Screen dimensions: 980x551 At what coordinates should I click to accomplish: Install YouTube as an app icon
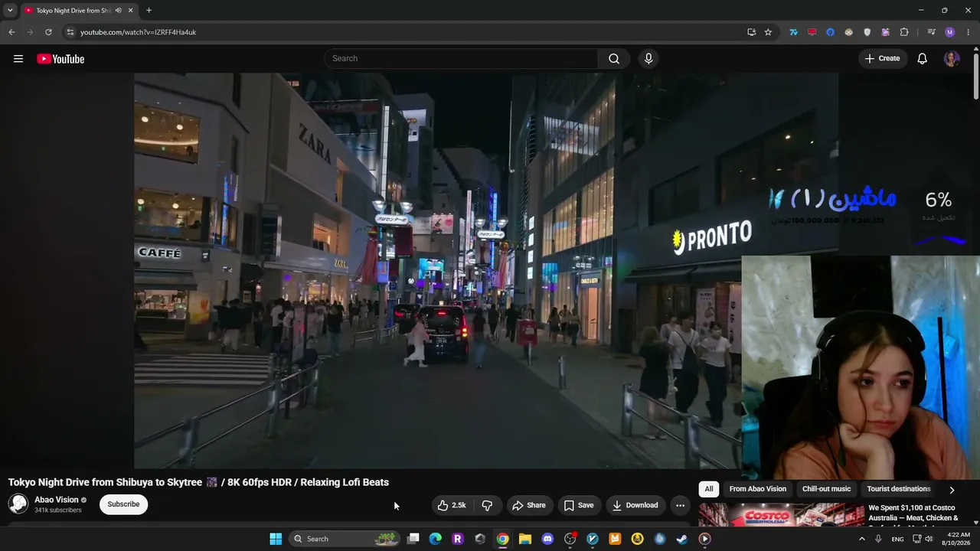752,32
